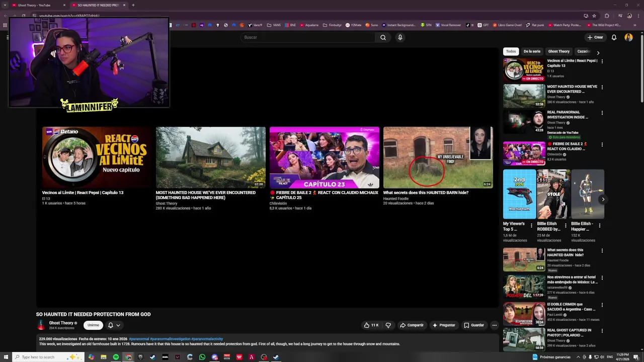
Task: Open end-screen video FIEBRE DE BAILE 2 CAPÍTULO 25
Action: (x=325, y=168)
